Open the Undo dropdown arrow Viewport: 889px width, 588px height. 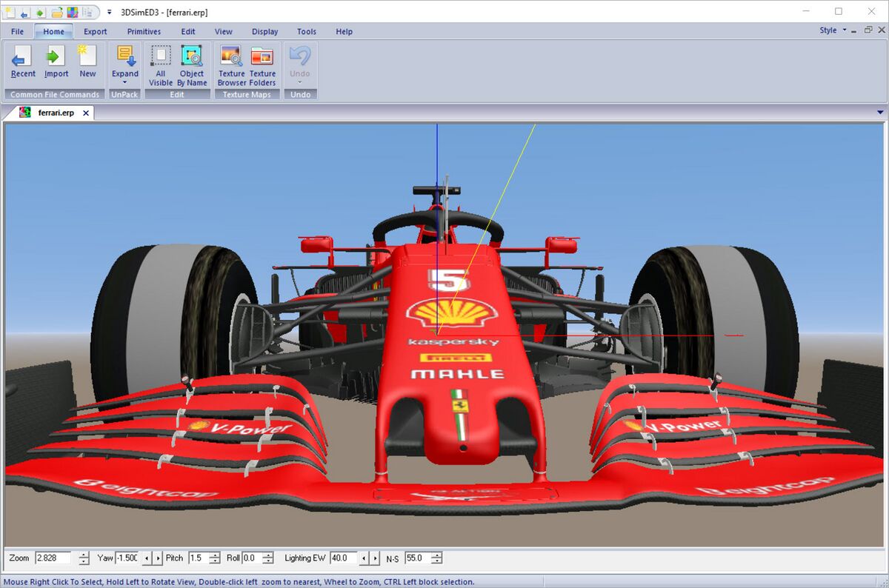pyautogui.click(x=299, y=81)
